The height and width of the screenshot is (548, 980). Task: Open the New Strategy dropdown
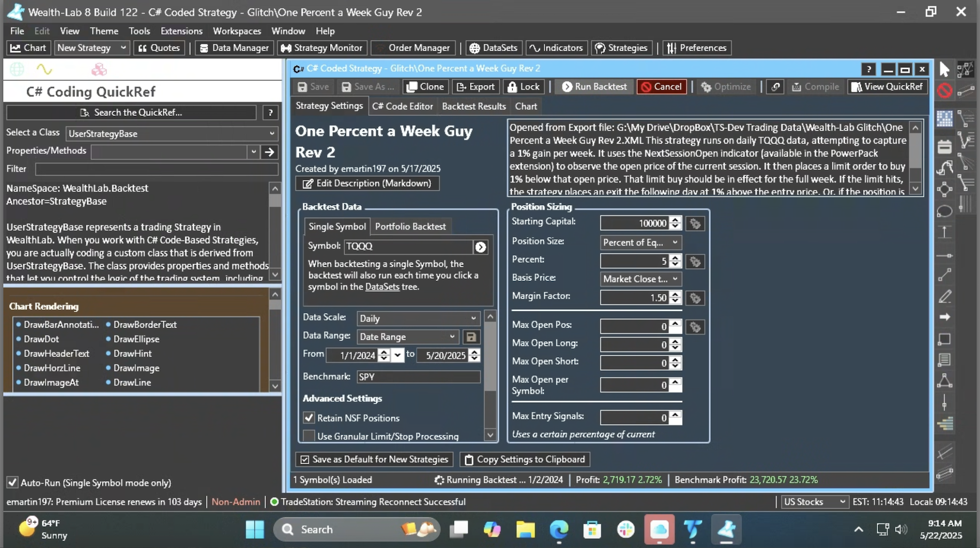pos(91,48)
